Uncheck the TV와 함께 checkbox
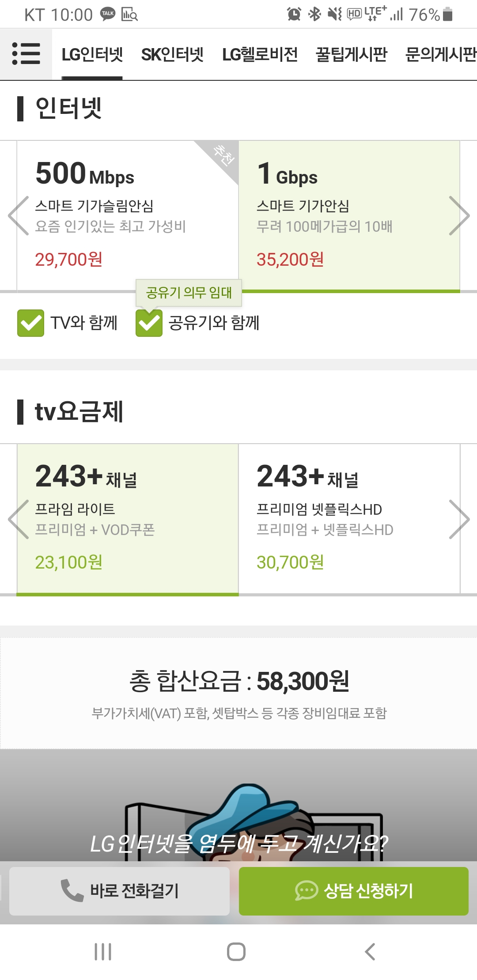This screenshot has height=980, width=477. (x=30, y=323)
